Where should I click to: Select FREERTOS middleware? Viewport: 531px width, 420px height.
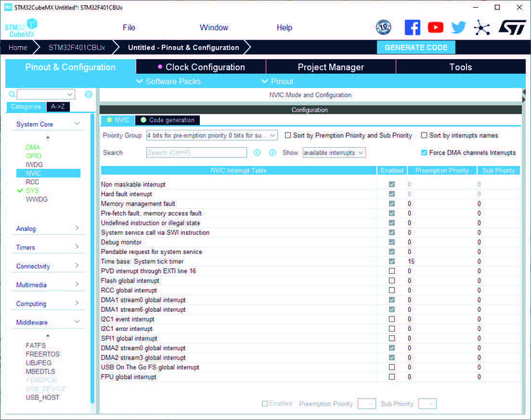click(x=42, y=354)
